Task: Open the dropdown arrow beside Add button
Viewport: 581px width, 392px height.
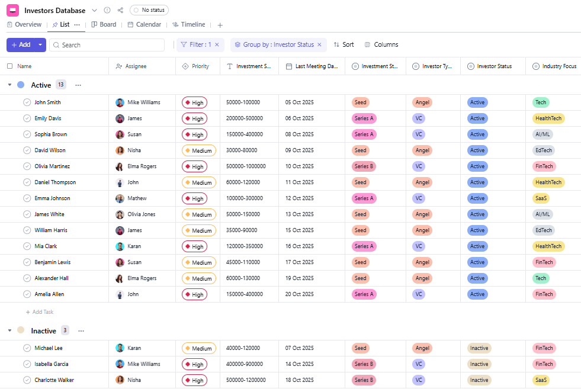Action: click(40, 45)
